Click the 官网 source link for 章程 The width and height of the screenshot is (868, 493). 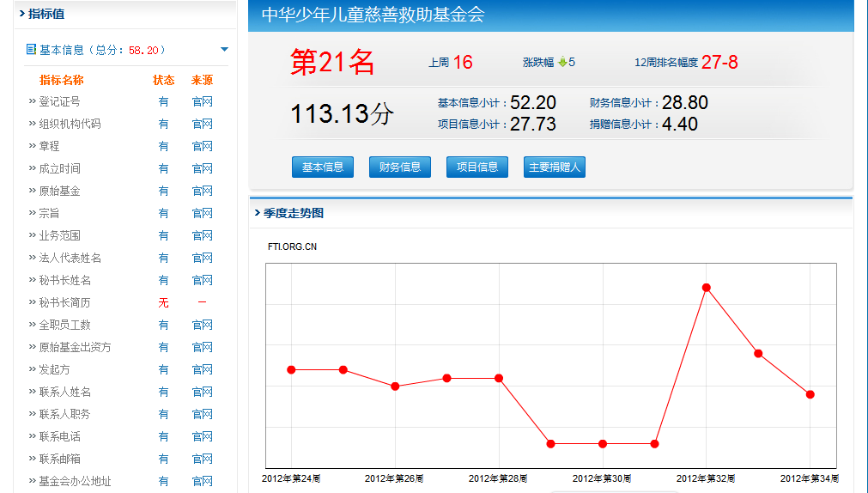point(202,146)
